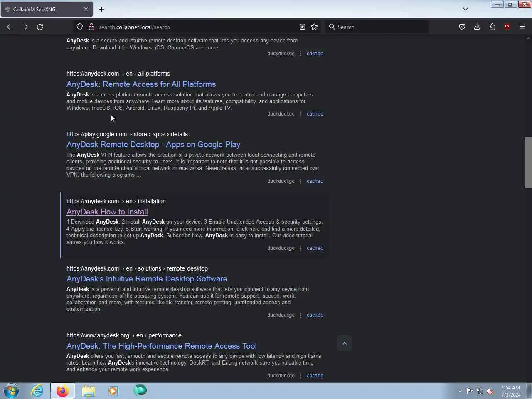Jump back to top of results
The width and height of the screenshot is (532, 399).
(344, 343)
